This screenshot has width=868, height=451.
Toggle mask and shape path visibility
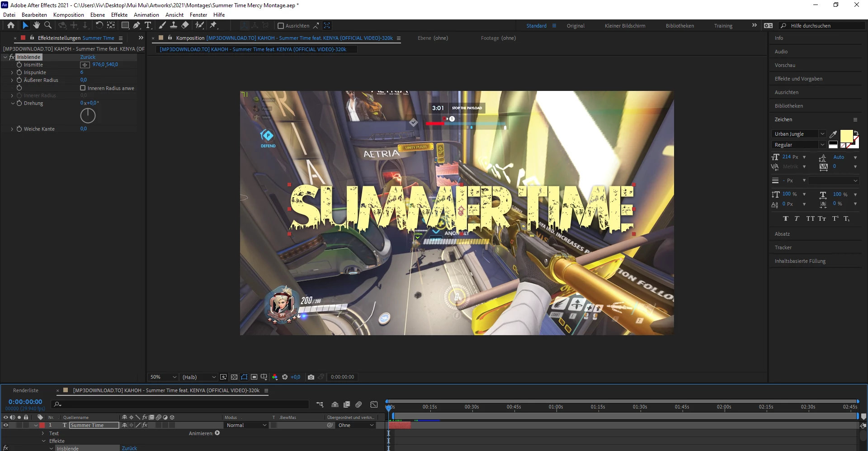coord(244,377)
